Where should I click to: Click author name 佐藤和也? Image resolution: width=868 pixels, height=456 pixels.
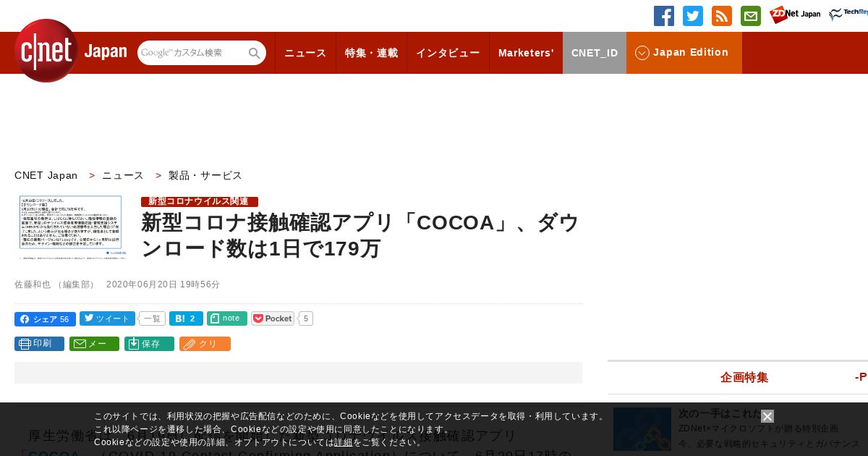(x=33, y=284)
